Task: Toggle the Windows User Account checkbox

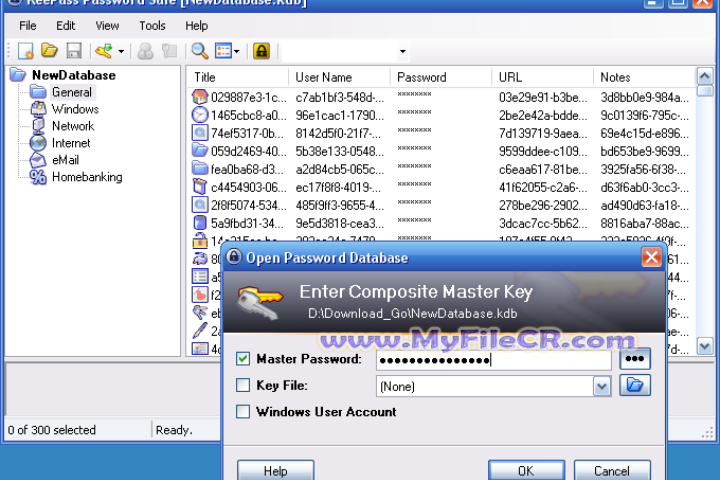Action: tap(243, 411)
